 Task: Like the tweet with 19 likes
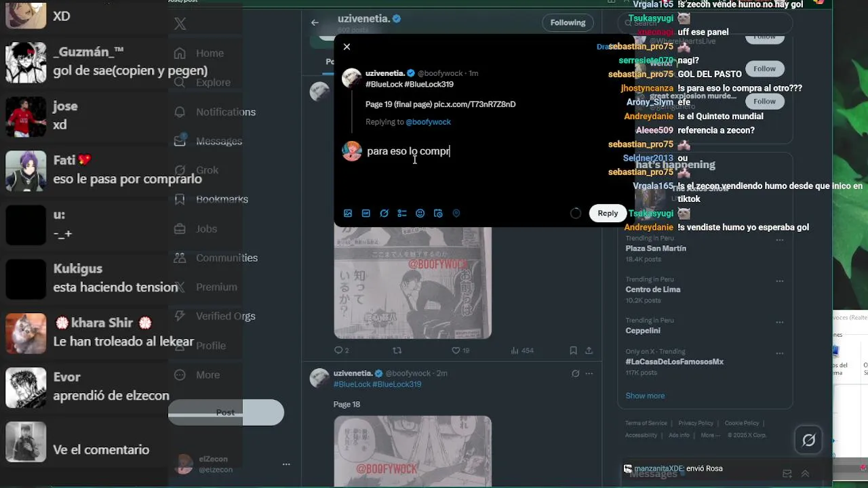pos(460,350)
